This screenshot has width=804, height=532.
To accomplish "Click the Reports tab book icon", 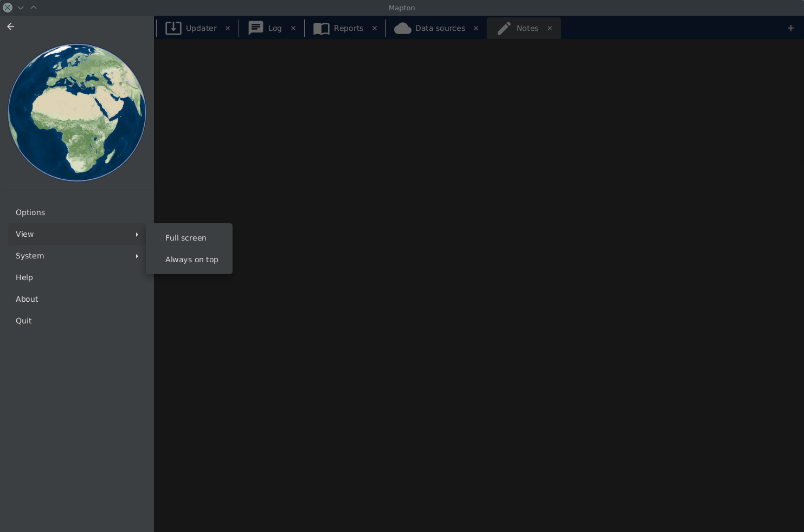I will coord(321,29).
